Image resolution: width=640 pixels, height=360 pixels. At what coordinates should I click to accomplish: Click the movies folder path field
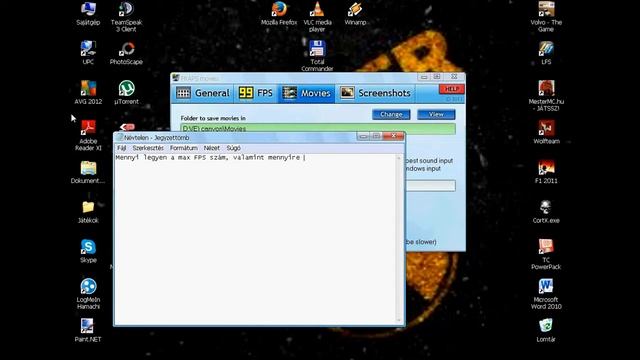(x=318, y=128)
